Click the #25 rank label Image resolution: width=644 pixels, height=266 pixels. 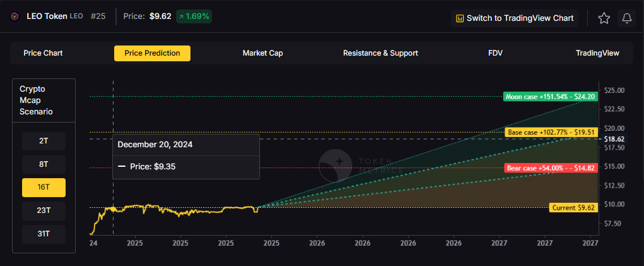(98, 16)
